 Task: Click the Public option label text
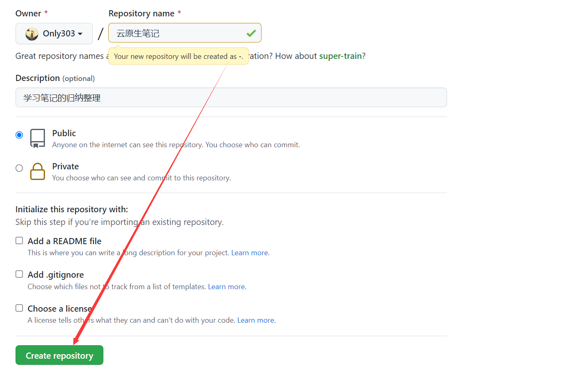(x=64, y=133)
